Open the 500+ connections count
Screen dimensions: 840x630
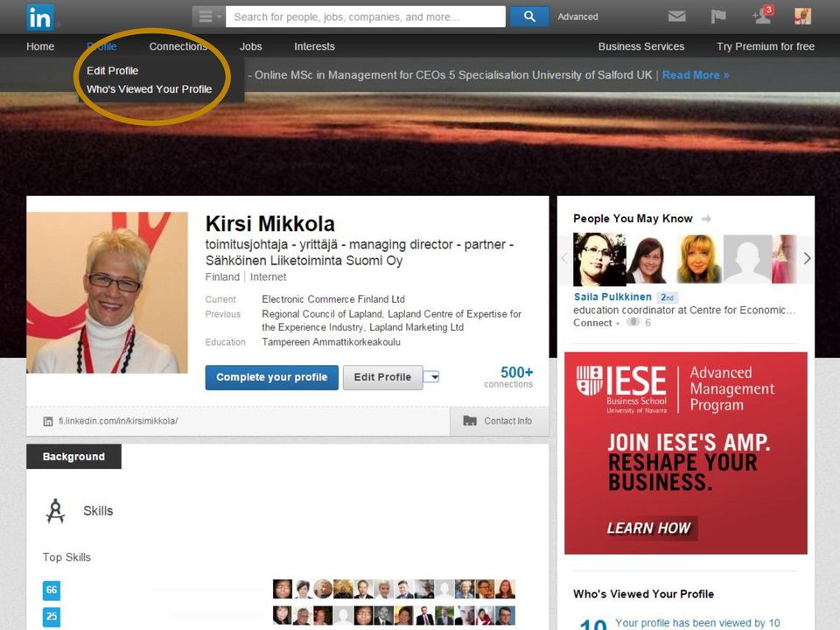point(508,376)
